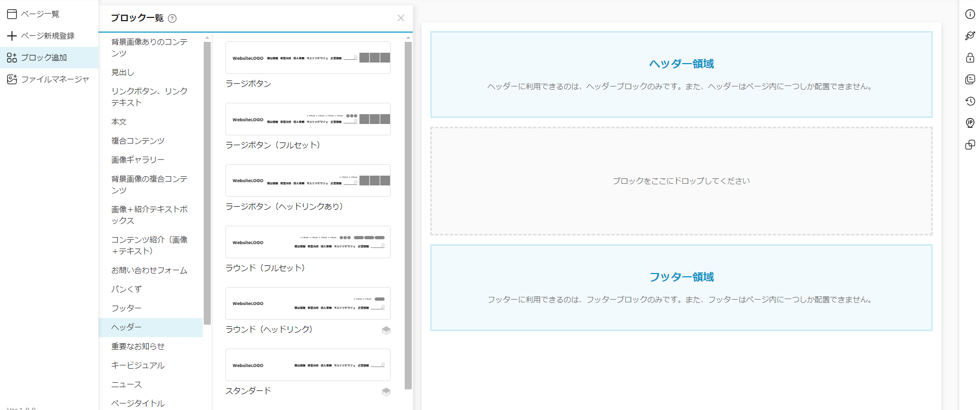
Task: Open ファイルマネージャ in left navigation
Action: (x=49, y=79)
